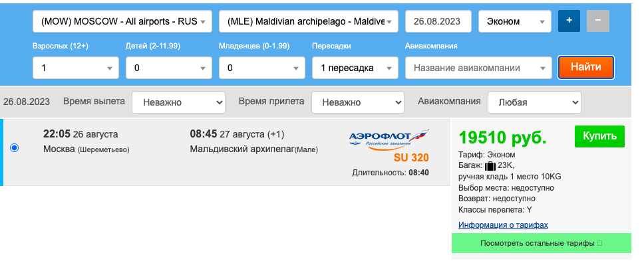Viewport: 644px width, 263px height.
Task: Expand the Эконом class dropdown
Action: (x=515, y=21)
